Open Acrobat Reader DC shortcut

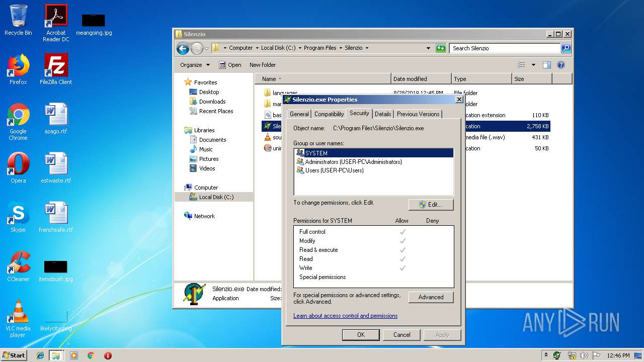tap(56, 23)
